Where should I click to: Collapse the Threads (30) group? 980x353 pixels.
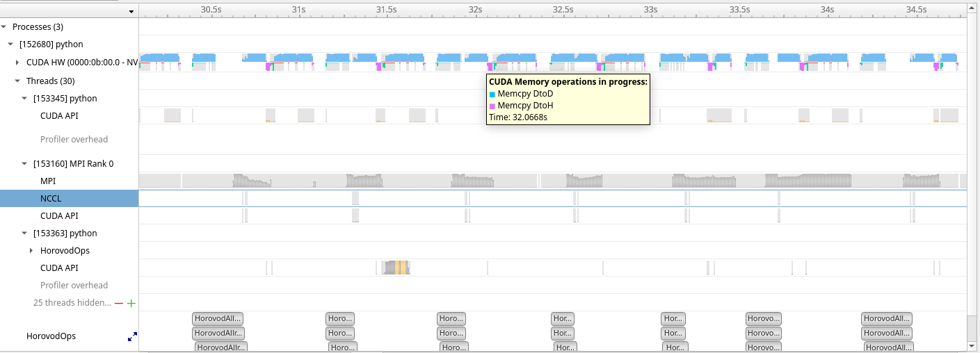(18, 81)
